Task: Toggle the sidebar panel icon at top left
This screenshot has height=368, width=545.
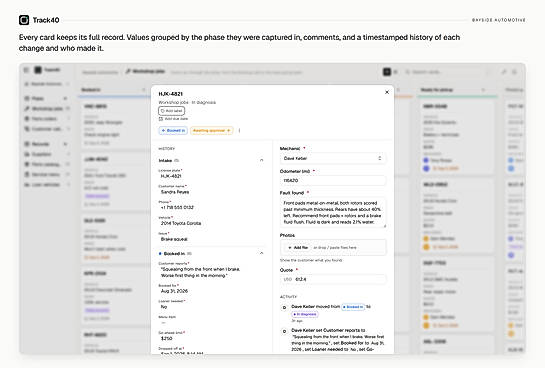Action: [x=26, y=70]
